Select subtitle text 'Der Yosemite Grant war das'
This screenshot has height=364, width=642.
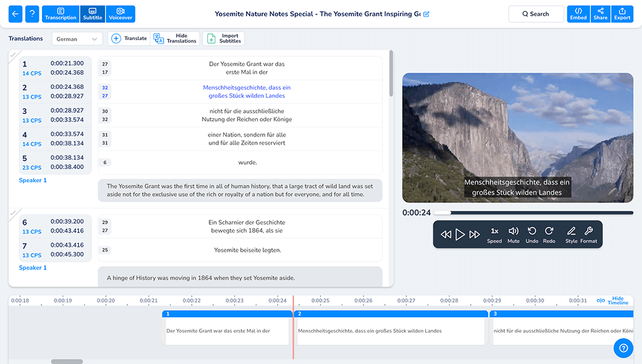pyautogui.click(x=246, y=64)
